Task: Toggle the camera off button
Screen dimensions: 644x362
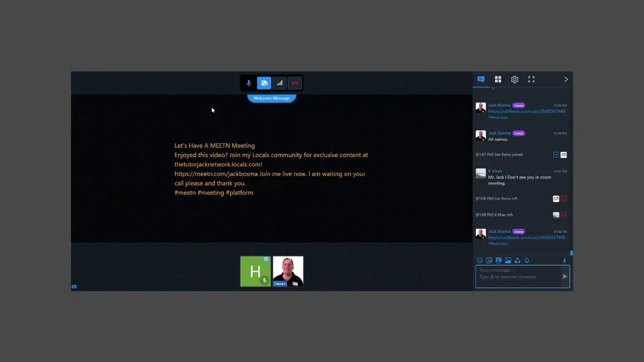Action: tap(264, 83)
